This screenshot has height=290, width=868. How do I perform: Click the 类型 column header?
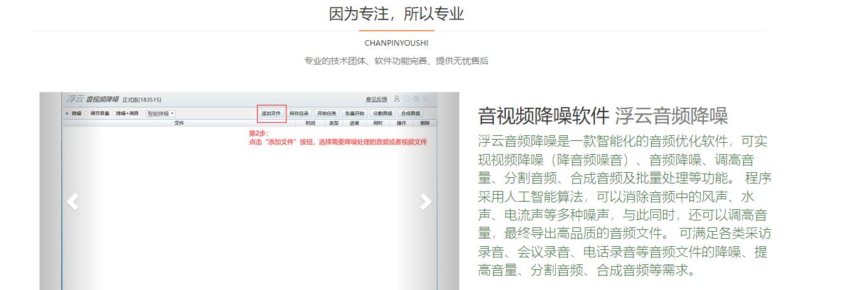[x=333, y=123]
